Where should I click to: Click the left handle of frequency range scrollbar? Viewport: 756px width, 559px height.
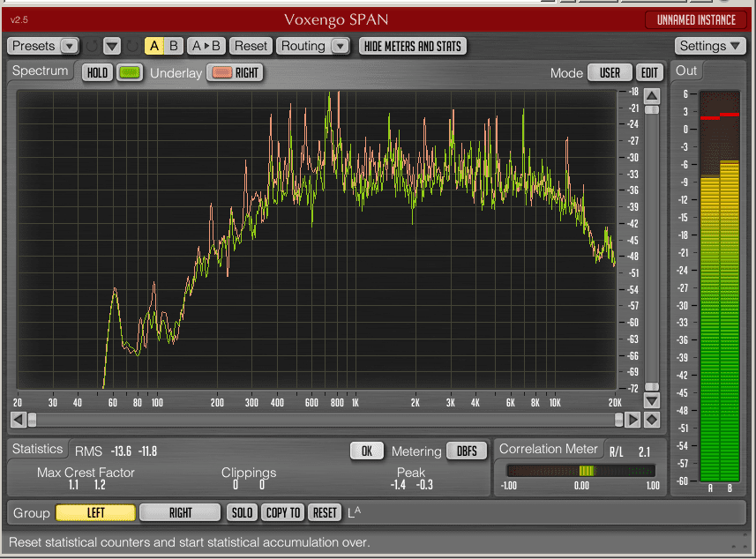tap(32, 420)
